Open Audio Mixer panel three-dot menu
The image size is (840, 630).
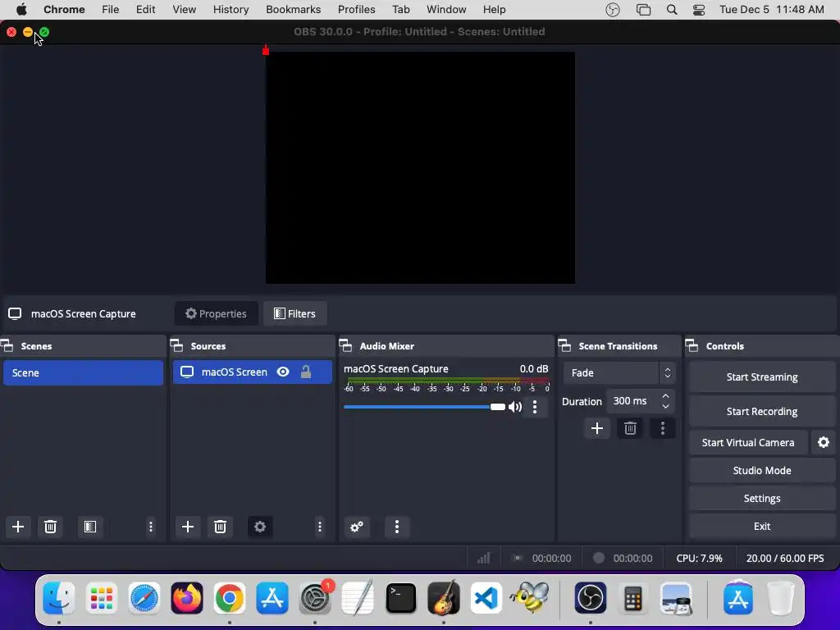point(397,527)
